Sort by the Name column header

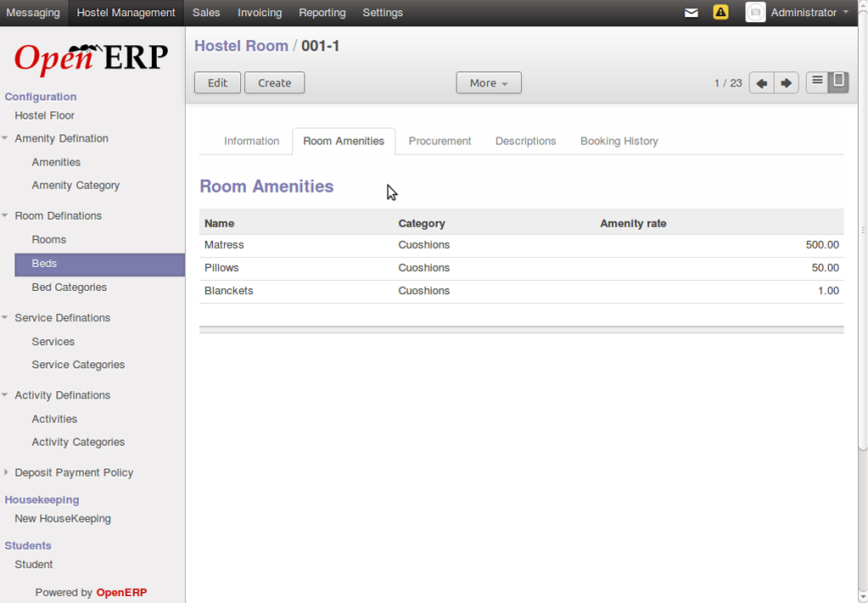tap(219, 224)
